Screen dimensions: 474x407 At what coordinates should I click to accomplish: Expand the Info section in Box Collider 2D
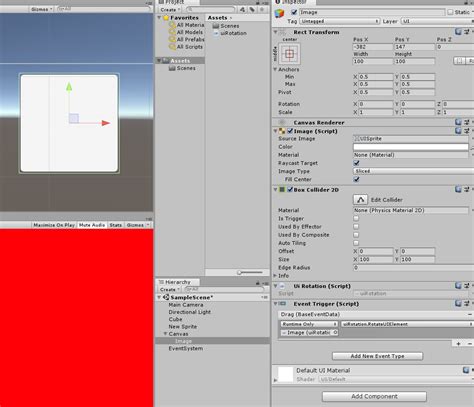pyautogui.click(x=275, y=276)
